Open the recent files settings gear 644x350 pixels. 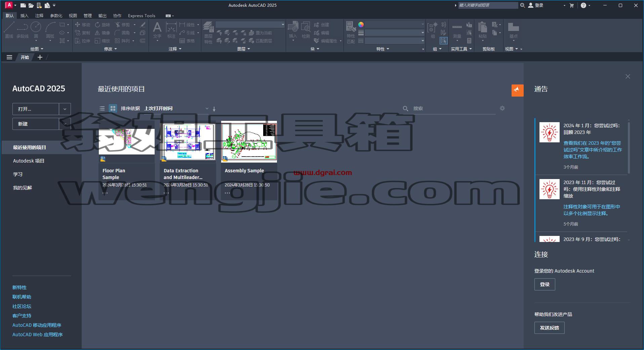tap(502, 108)
